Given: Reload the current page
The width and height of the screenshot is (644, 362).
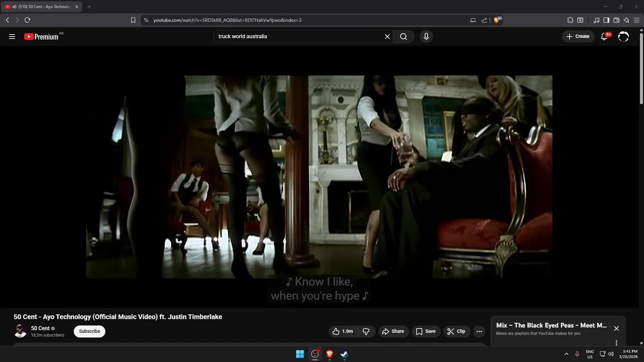Looking at the screenshot, I should [27, 20].
